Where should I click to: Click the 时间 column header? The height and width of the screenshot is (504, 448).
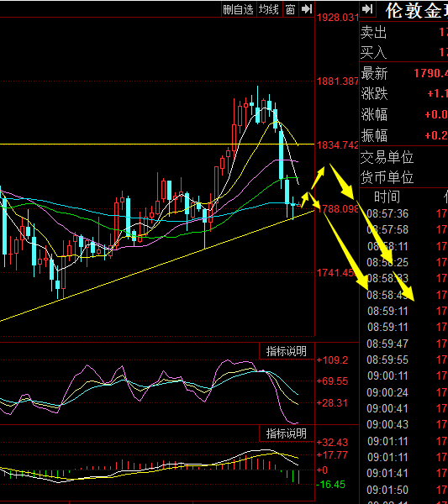tap(387, 197)
